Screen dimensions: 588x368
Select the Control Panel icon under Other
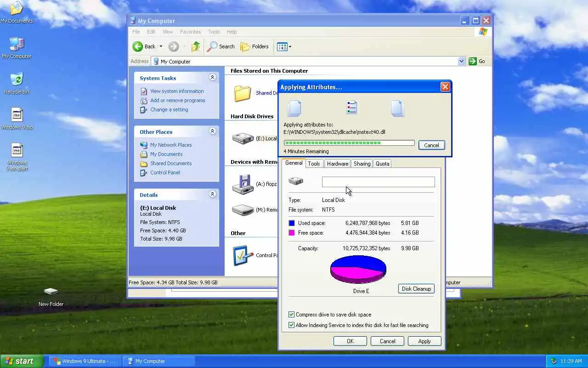pos(243,255)
